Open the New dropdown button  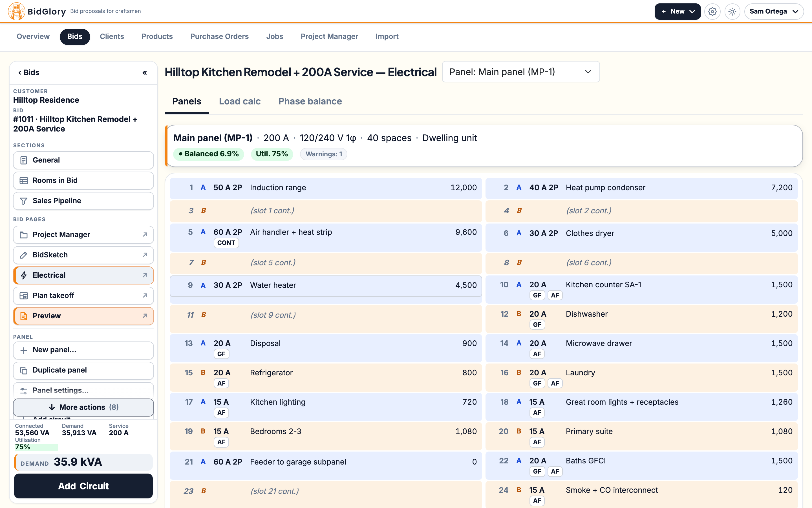678,11
